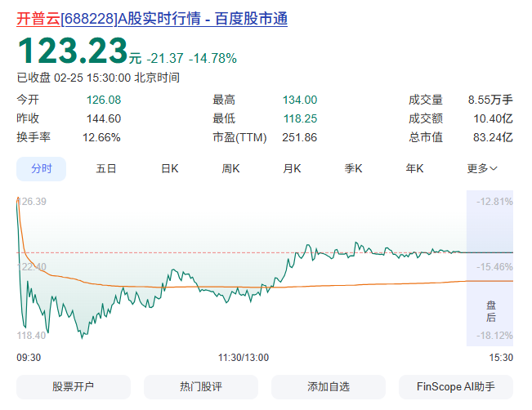This screenshot has width=532, height=410.
Task: Click the 盘后 after-hours chart region
Action: pyautogui.click(x=490, y=310)
